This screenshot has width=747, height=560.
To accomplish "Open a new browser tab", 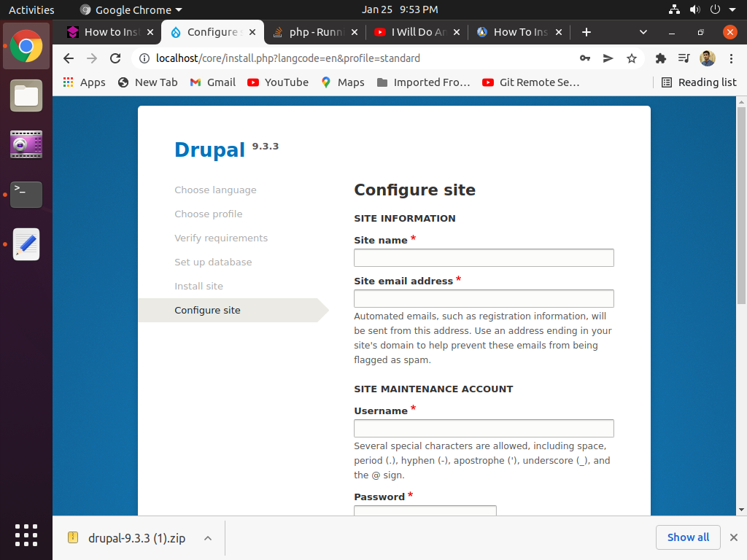I will click(587, 32).
